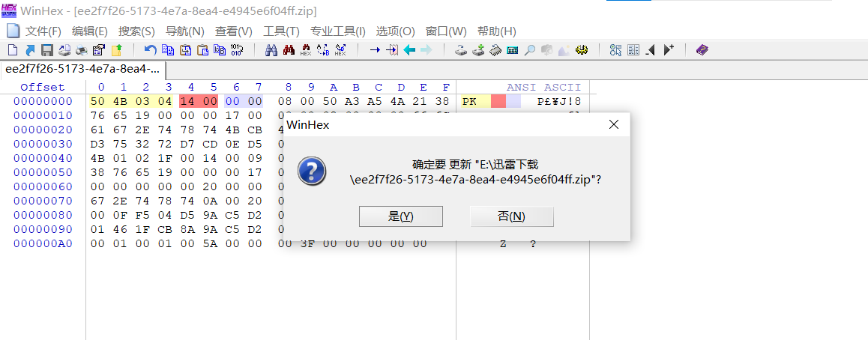Click the Replace text A-to-B icon
Screen dimensions: 868x340
(323, 49)
